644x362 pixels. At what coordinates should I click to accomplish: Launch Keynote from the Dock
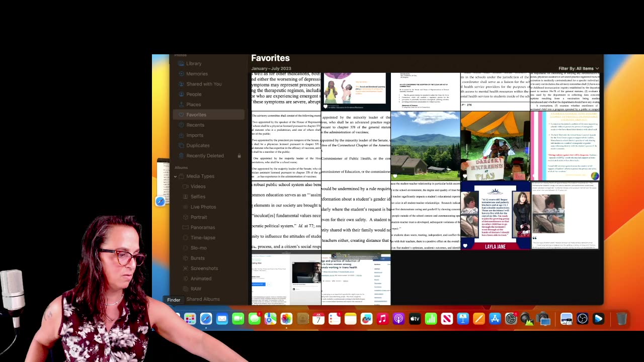coord(463,319)
